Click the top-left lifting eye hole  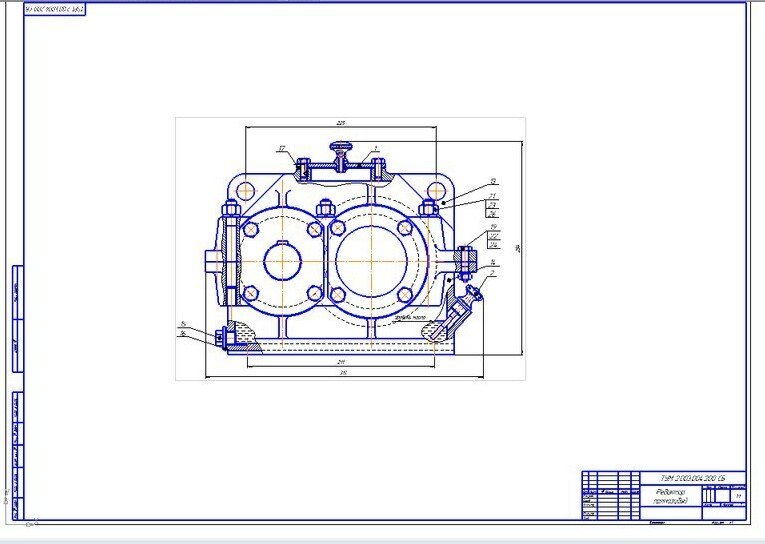click(x=244, y=190)
